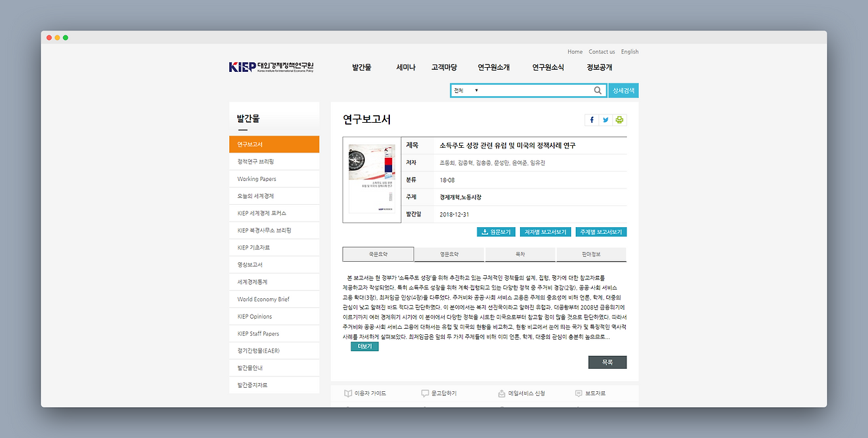The image size is (868, 438).
Task: Open KIEP Opinions in the sidebar
Action: (274, 317)
